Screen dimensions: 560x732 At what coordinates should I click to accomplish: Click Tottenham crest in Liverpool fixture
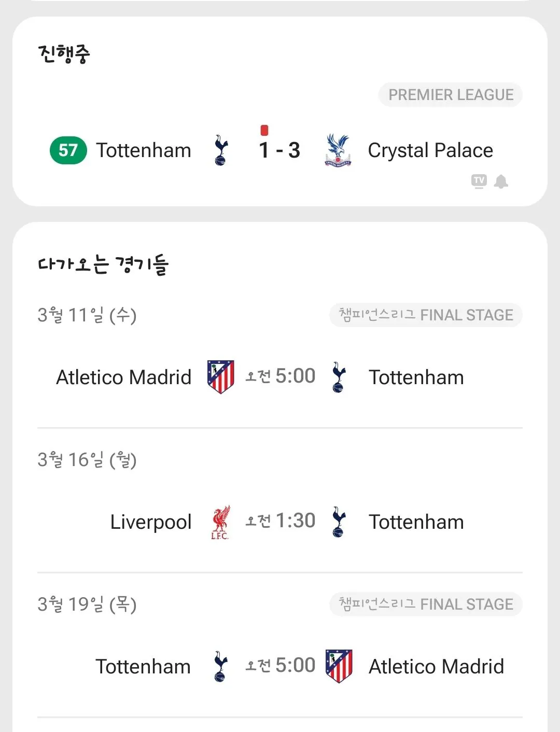339,522
